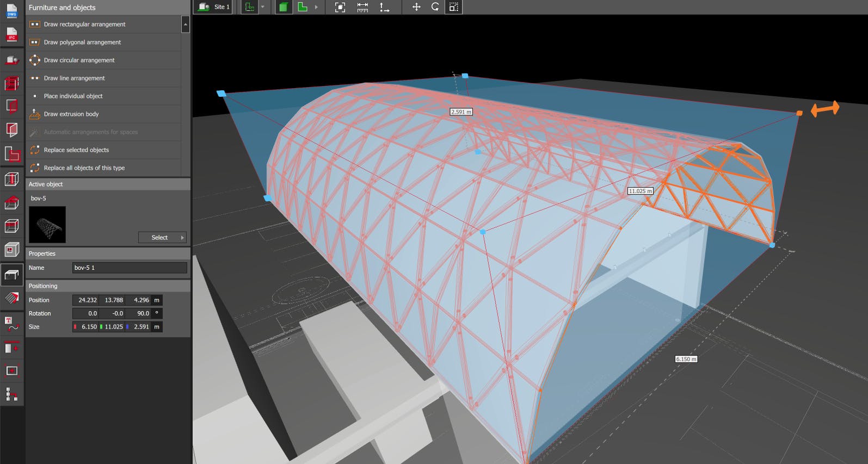Expand the dropdown arrow beside floor outline icon

point(263,7)
